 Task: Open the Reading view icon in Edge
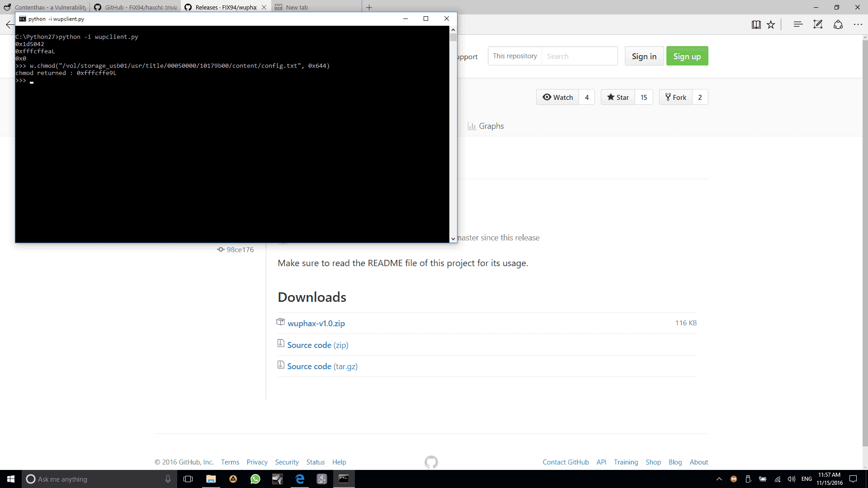pyautogui.click(x=756, y=25)
